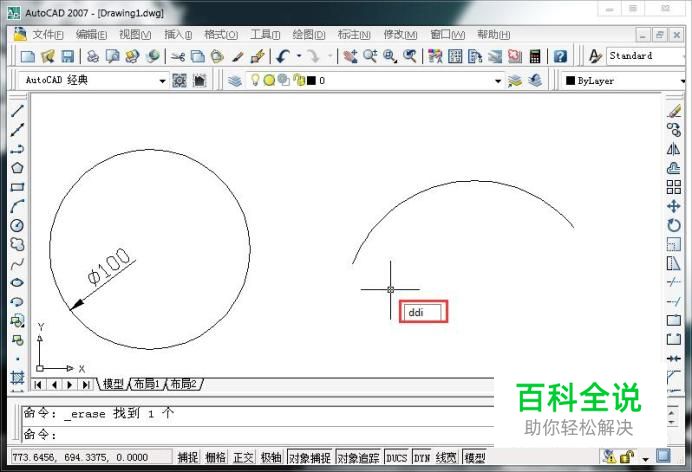Click the Move tool

(673, 206)
